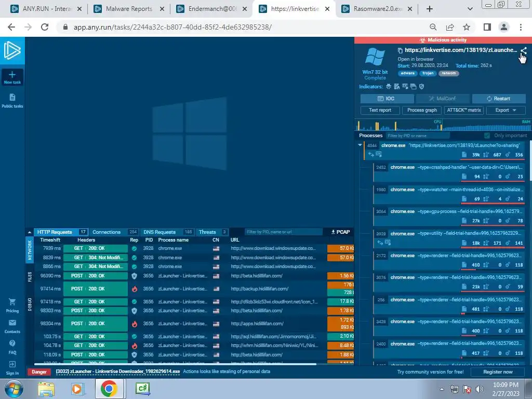Click the Filter by PID or name field

[x=418, y=136]
